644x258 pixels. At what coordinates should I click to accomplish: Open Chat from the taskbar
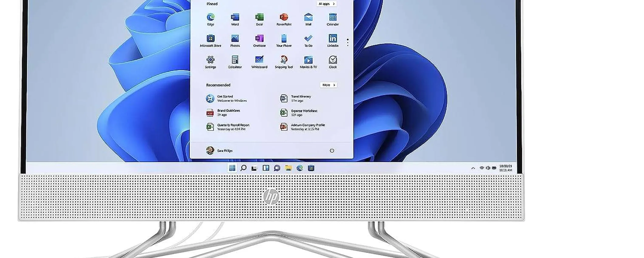click(277, 168)
